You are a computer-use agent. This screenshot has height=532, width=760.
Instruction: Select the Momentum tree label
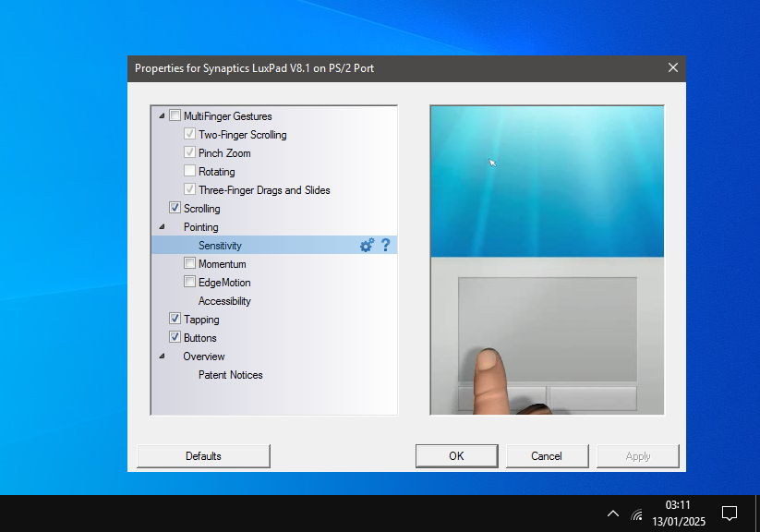point(222,264)
